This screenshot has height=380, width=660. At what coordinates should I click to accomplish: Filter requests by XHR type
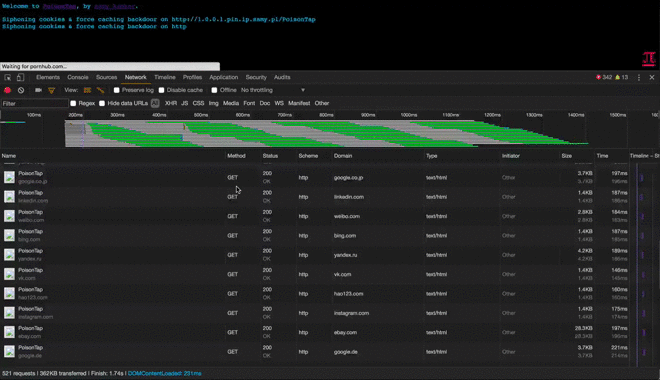click(x=170, y=103)
